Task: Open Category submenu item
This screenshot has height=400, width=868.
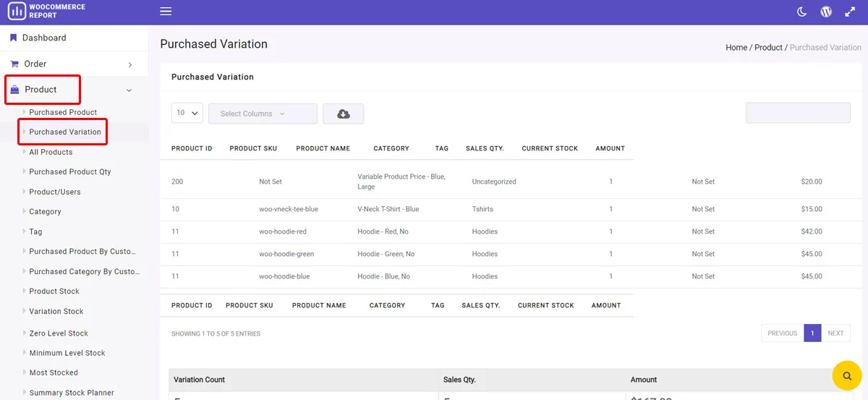Action: (45, 212)
